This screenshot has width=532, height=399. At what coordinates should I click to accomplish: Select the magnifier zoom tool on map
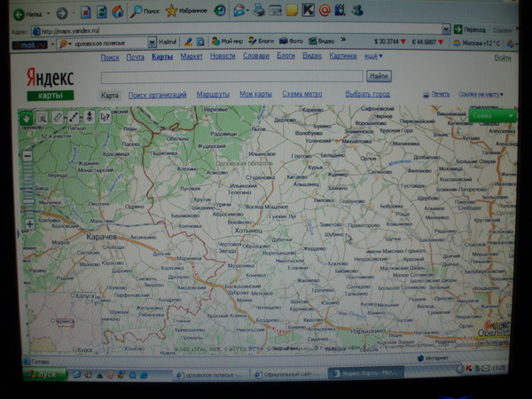pos(42,116)
